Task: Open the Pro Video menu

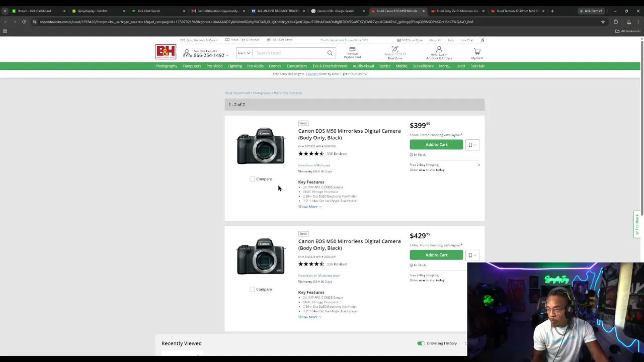Action: (214, 66)
